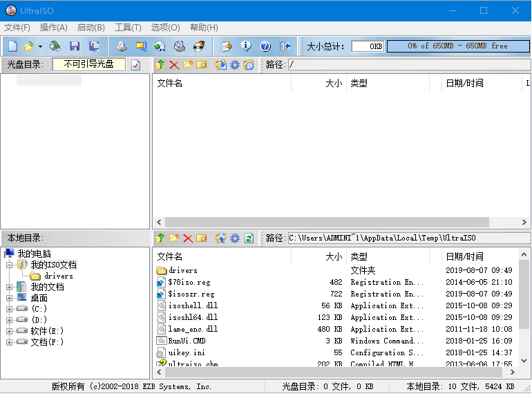This screenshot has height=396, width=532.
Task: Open the 帮助(H) menu
Action: click(x=204, y=28)
